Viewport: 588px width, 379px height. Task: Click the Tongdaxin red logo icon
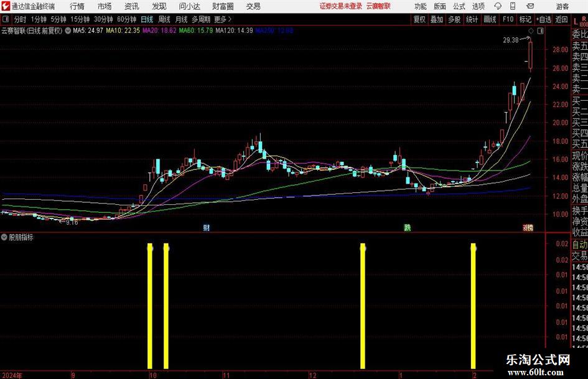(5, 6)
